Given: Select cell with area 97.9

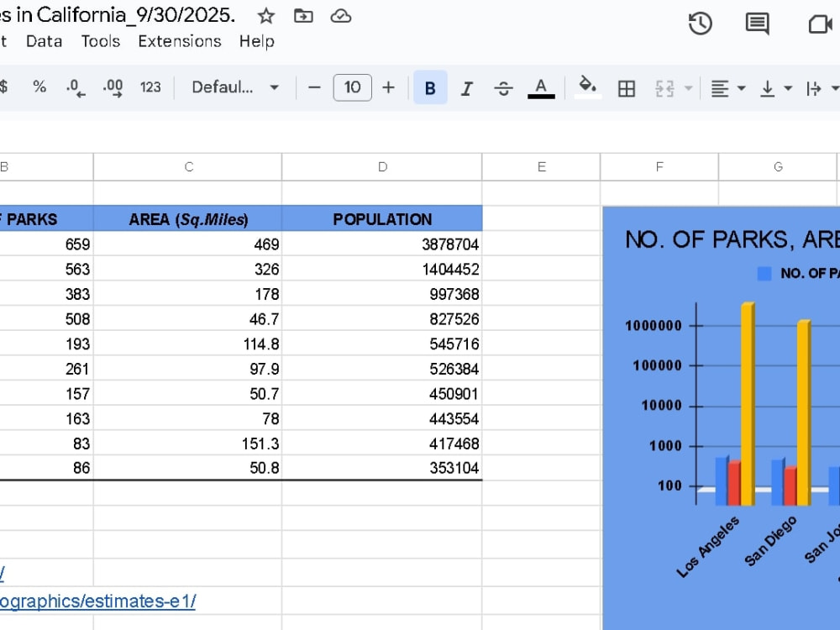Looking at the screenshot, I should click(x=188, y=368).
